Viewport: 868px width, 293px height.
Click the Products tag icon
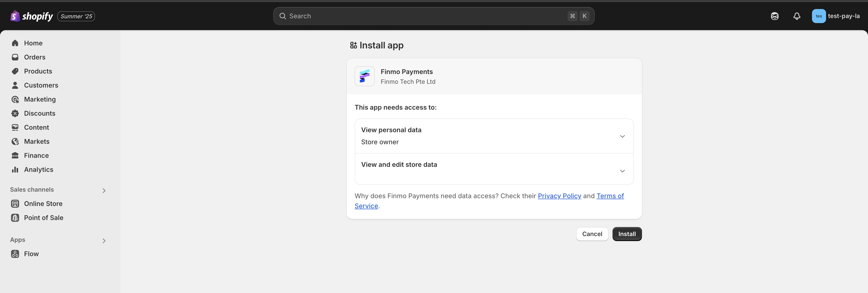[x=15, y=71]
